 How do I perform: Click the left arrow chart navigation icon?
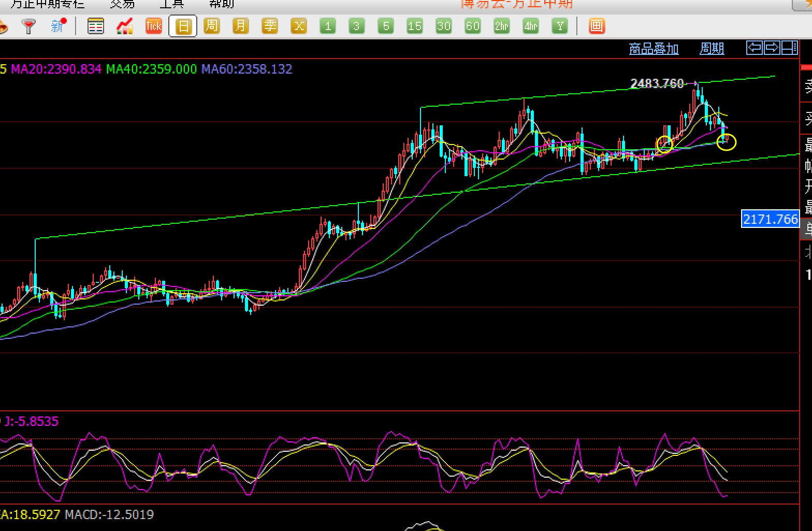tap(755, 48)
